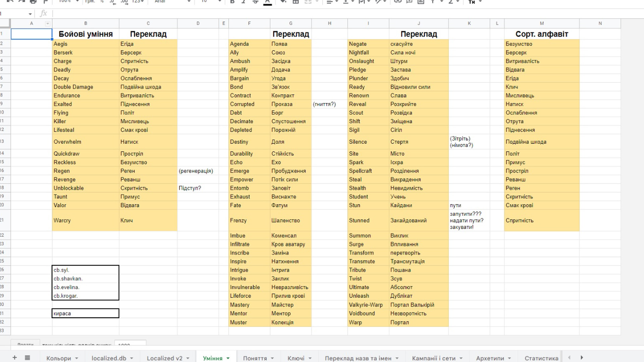Open the borders tool
This screenshot has height=362, width=644.
click(x=296, y=2)
